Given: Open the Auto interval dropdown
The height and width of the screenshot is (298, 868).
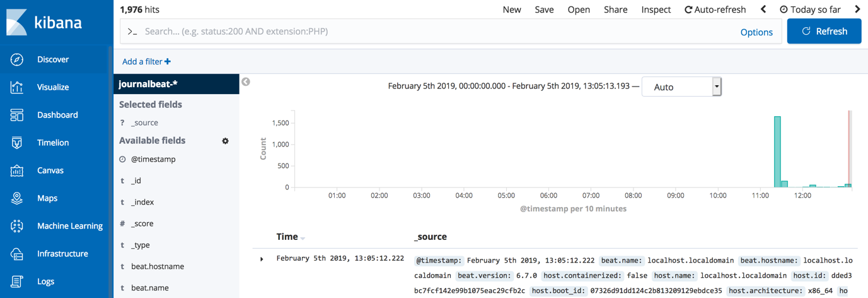Looking at the screenshot, I should click(x=681, y=87).
